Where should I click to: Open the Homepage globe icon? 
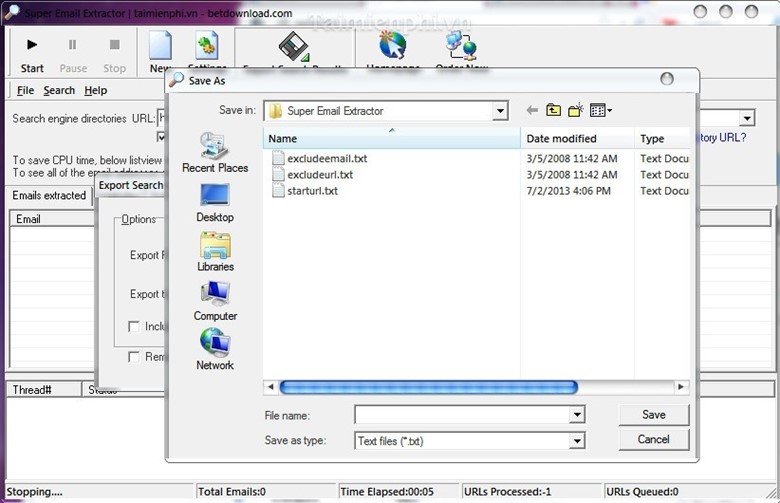click(x=392, y=46)
